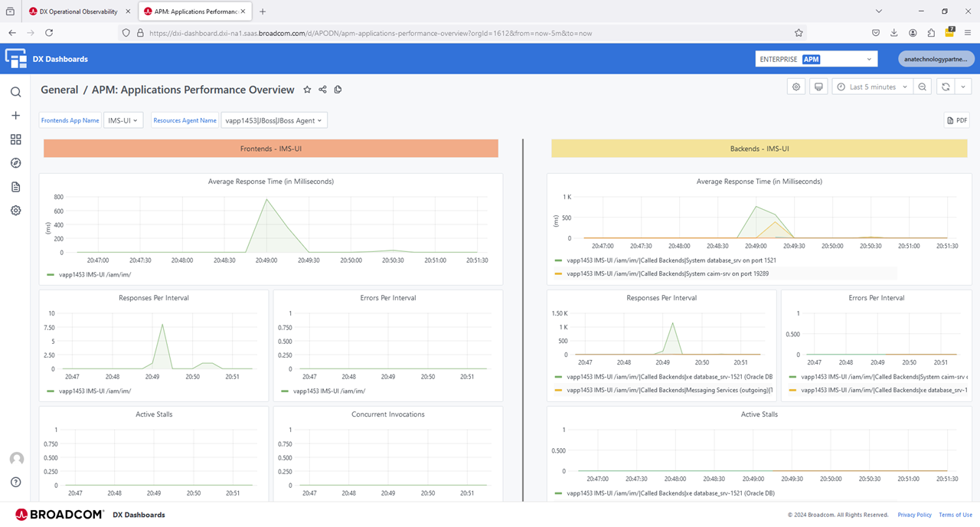Export dashboard with PDF button
Image resolution: width=980 pixels, height=527 pixels.
coord(957,120)
